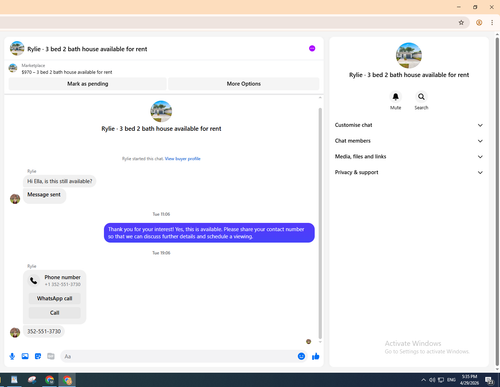Click the Call button in the phone card

[55, 313]
